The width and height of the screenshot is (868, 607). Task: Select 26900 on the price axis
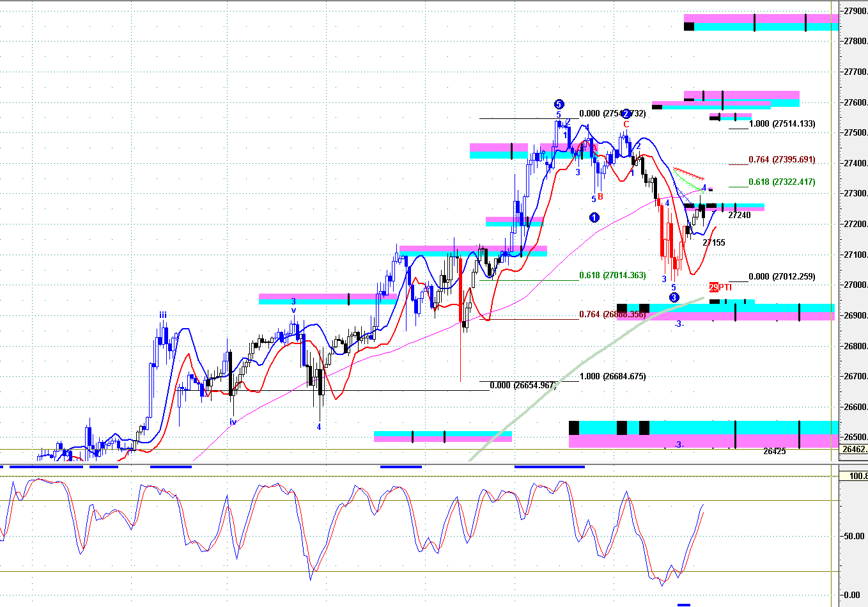(855, 315)
